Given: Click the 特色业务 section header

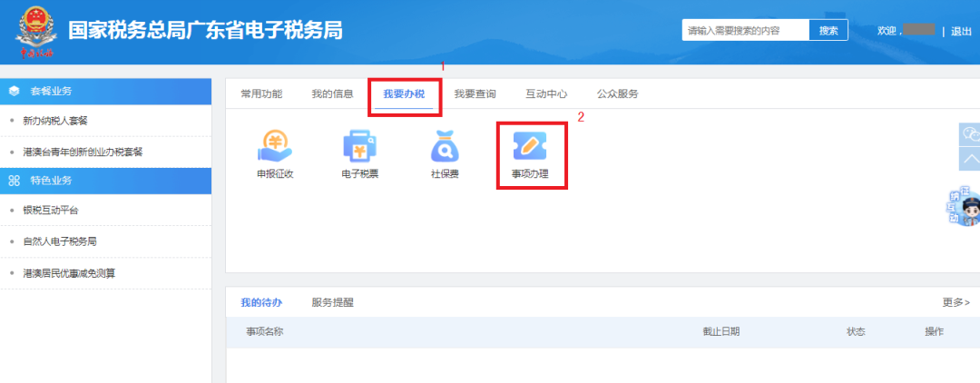Looking at the screenshot, I should coord(105,182).
